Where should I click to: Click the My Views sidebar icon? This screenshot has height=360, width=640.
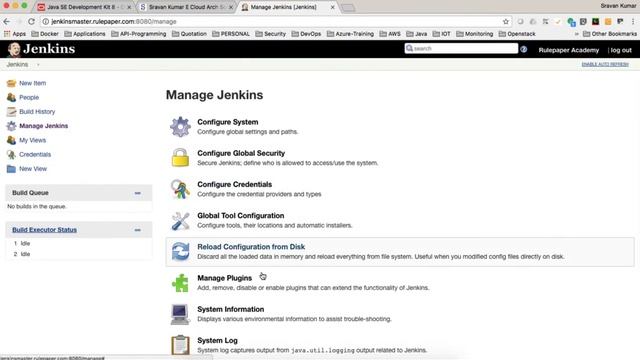tap(11, 140)
